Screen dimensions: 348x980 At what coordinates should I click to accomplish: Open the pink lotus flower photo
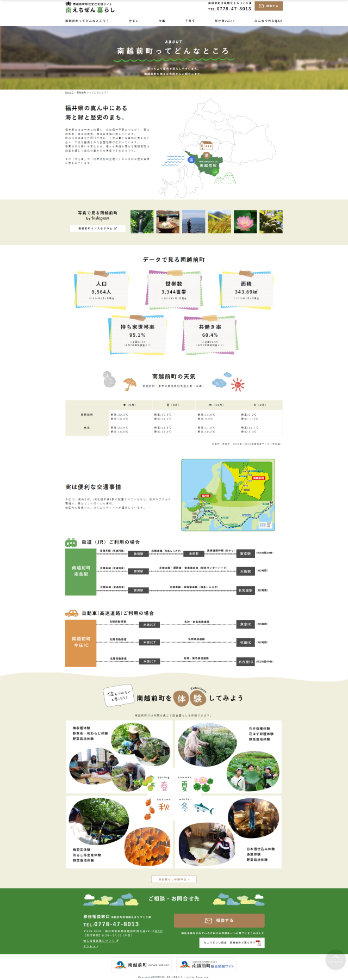point(245,221)
